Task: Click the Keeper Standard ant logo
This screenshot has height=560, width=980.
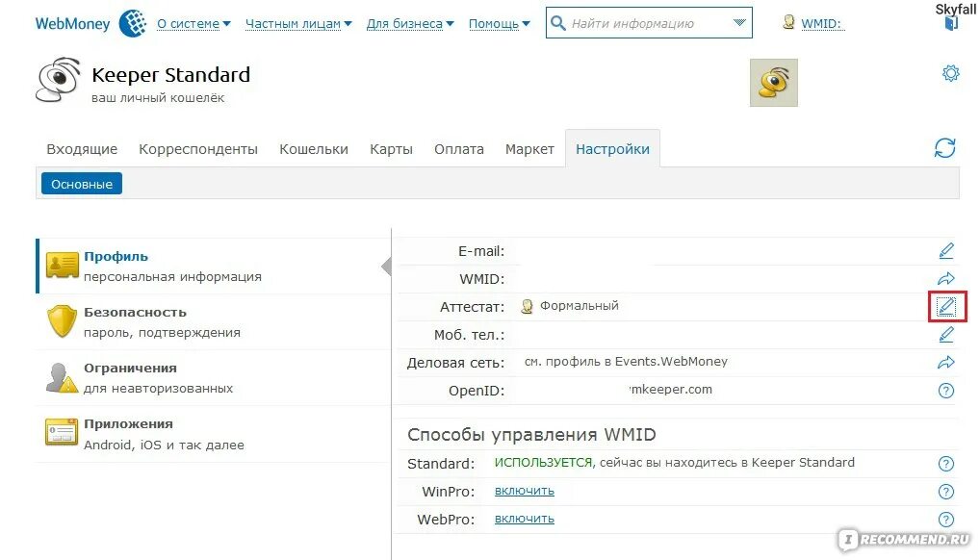Action: [x=58, y=79]
